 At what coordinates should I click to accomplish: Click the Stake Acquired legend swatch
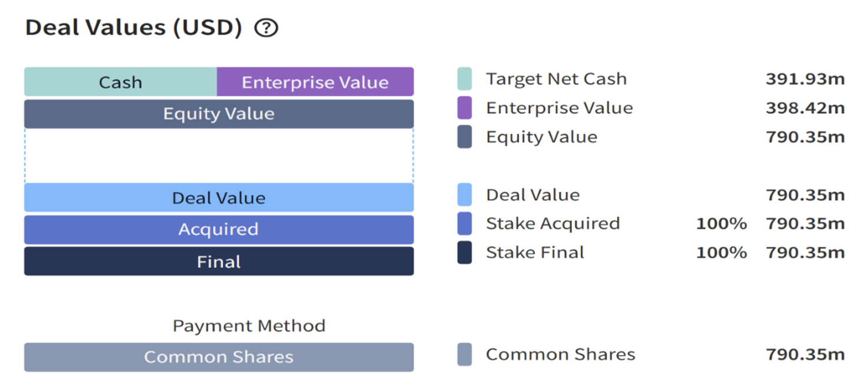click(464, 224)
